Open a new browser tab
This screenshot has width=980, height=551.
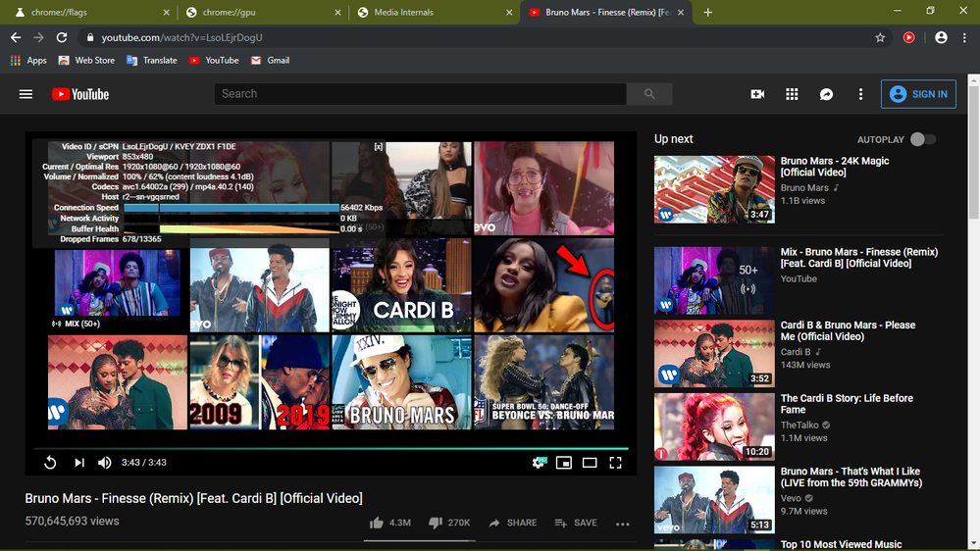(x=707, y=12)
